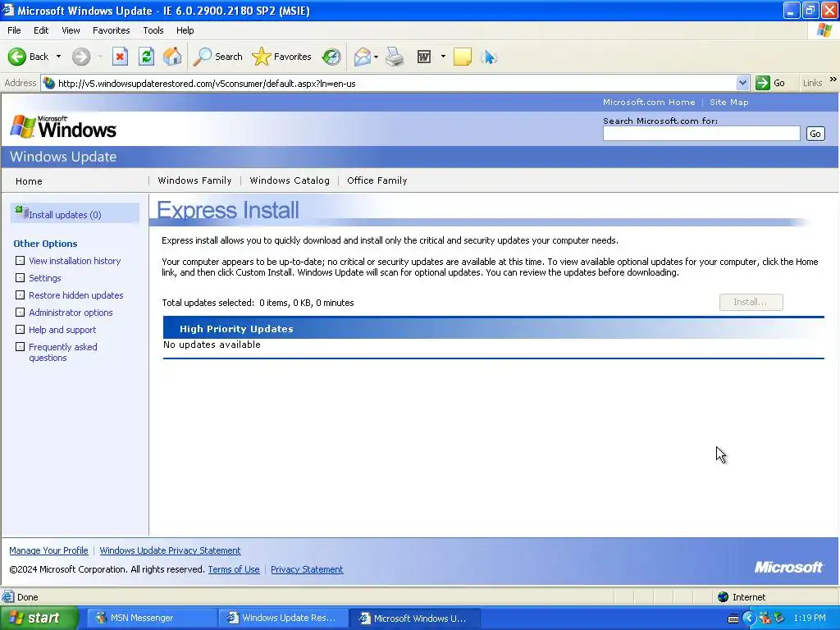
Task: Open Windows Update Privacy Statement link
Action: click(170, 550)
